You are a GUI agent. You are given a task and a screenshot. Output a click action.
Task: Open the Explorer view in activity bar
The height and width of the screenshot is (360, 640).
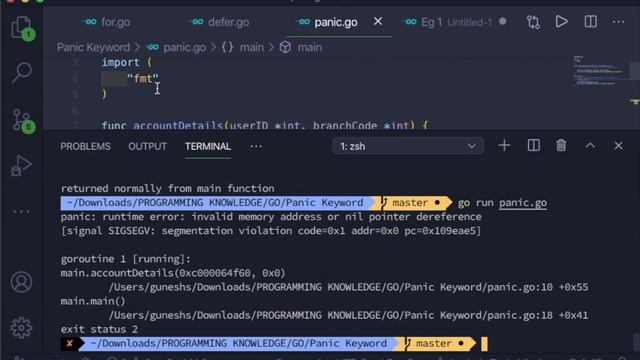click(x=21, y=28)
